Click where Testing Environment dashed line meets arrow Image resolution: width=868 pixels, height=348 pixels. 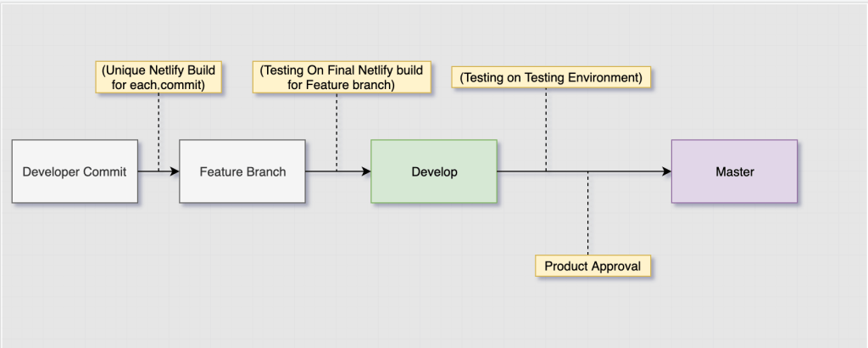(546, 171)
